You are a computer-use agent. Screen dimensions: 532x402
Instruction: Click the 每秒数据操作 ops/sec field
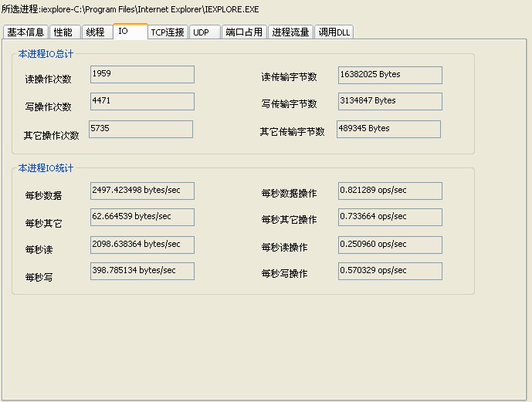pyautogui.click(x=390, y=191)
